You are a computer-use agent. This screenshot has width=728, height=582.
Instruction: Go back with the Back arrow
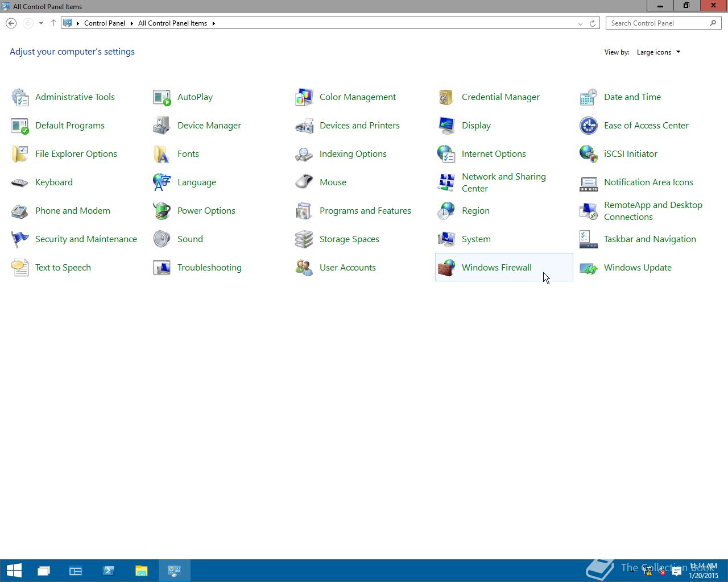coord(11,23)
